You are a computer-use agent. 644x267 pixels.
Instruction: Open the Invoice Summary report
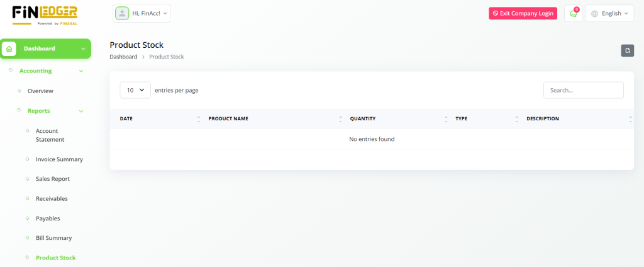coord(59,159)
